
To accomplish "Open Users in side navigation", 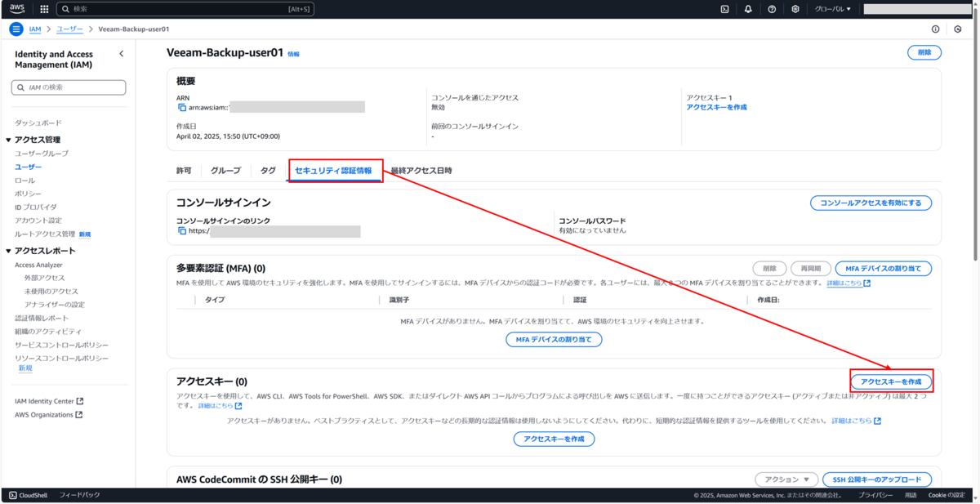I will [x=29, y=167].
